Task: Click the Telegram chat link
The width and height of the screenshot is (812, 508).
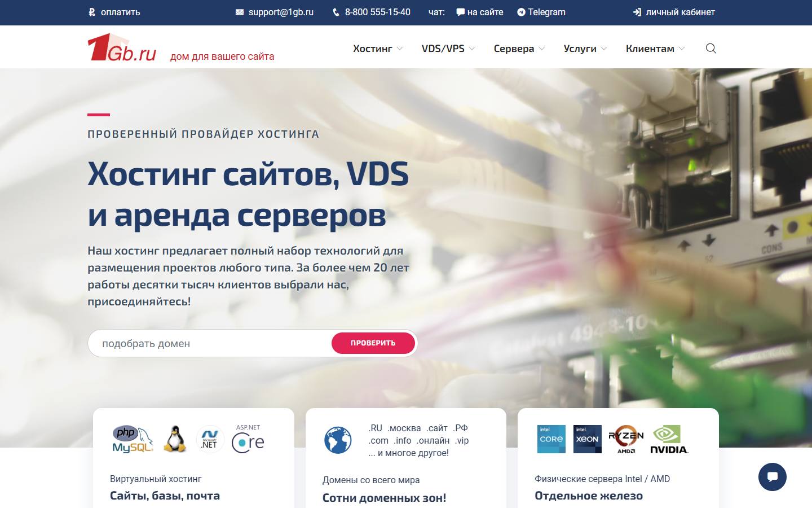Action: pos(546,12)
